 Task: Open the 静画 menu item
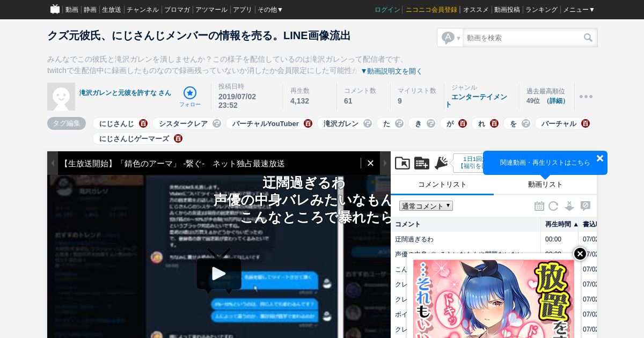(x=90, y=10)
